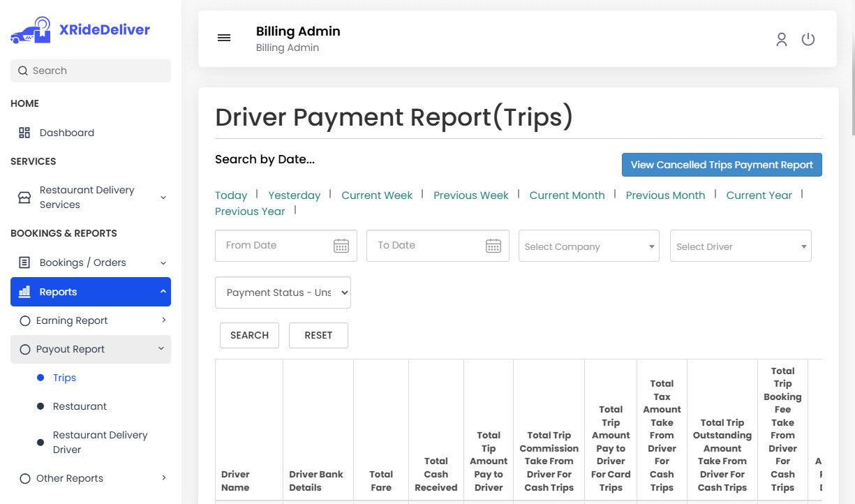Click the logout power icon
Viewport: 855px width, 504px height.
808,40
